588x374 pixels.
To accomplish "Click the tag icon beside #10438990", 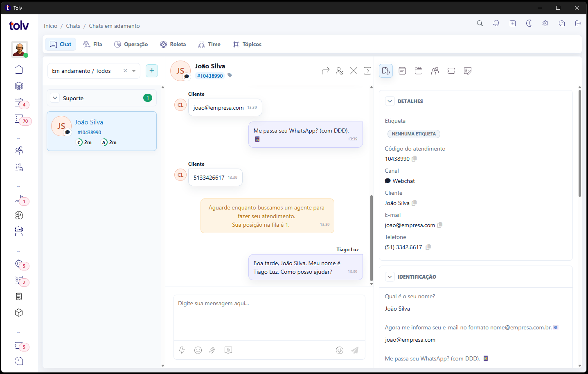I will pyautogui.click(x=230, y=75).
